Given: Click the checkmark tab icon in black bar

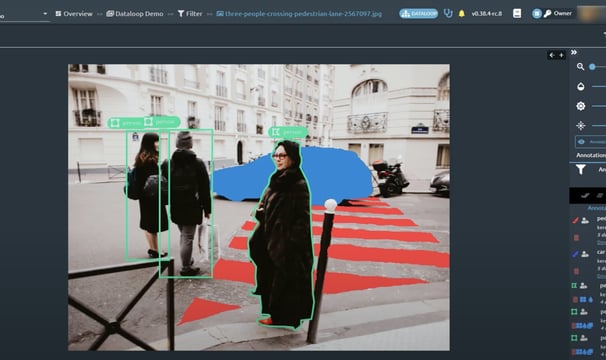Looking at the screenshot, I should (585, 195).
